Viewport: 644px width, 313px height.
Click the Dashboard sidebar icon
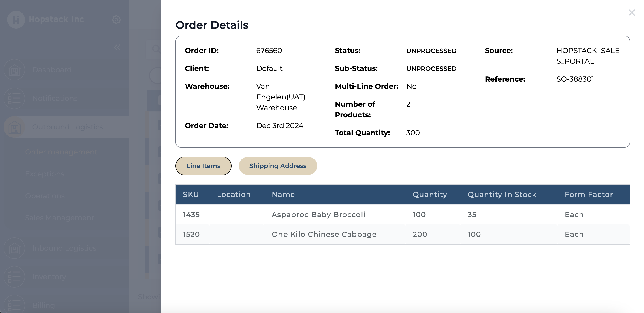(x=15, y=70)
